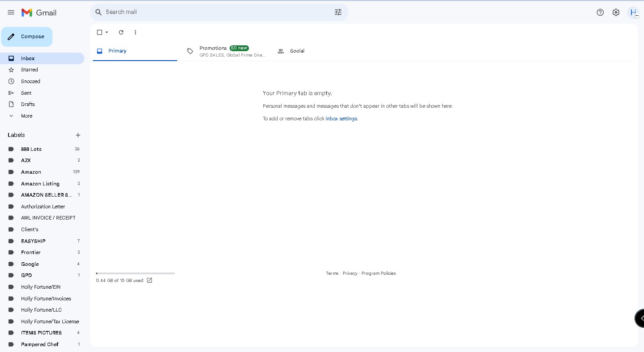
Task: Compose a new email
Action: coord(26,37)
